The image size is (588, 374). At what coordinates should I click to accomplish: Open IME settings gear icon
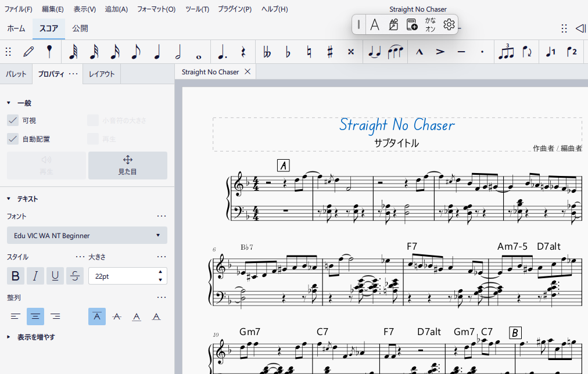point(449,24)
